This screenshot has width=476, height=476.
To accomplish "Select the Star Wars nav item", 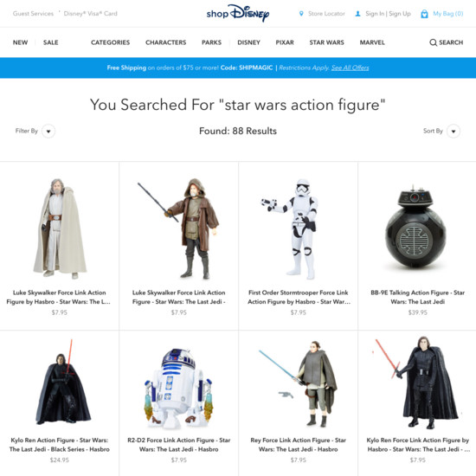I will (x=326, y=42).
